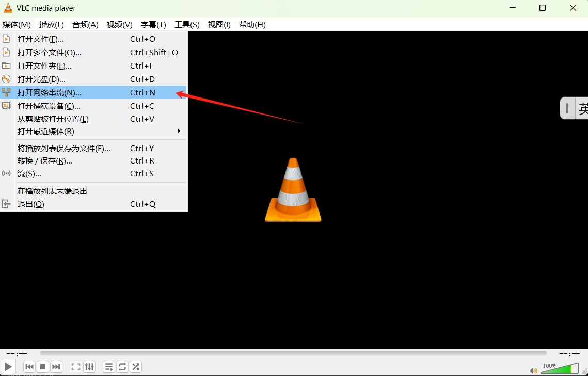Select 从剪贴板打开位置(L) entry
This screenshot has height=376, width=588.
point(93,119)
